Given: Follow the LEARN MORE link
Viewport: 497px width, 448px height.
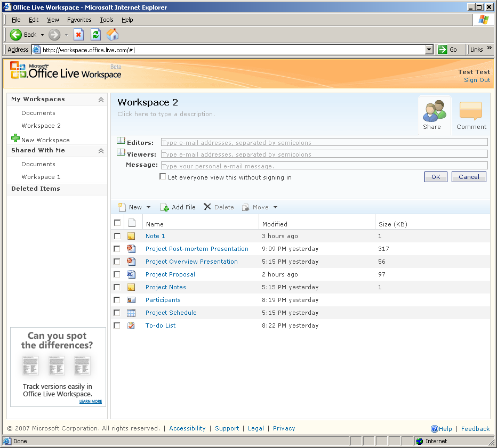Looking at the screenshot, I should 91,402.
